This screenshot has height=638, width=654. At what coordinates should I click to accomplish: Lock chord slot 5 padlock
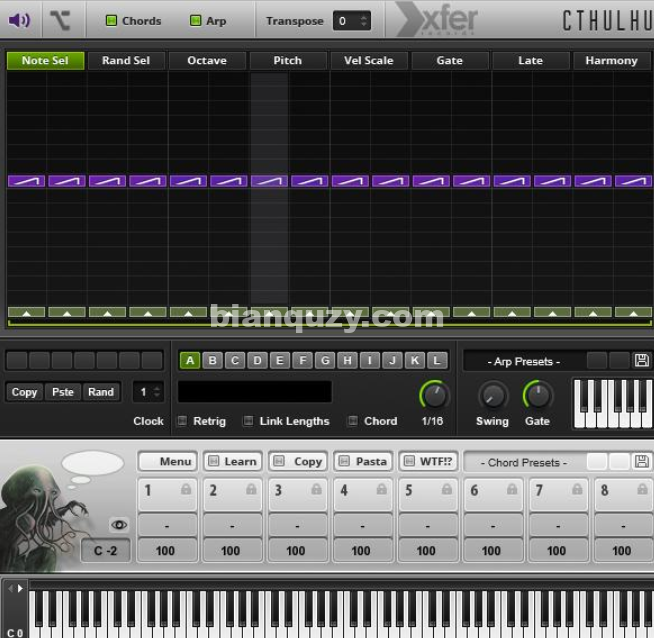[447, 489]
